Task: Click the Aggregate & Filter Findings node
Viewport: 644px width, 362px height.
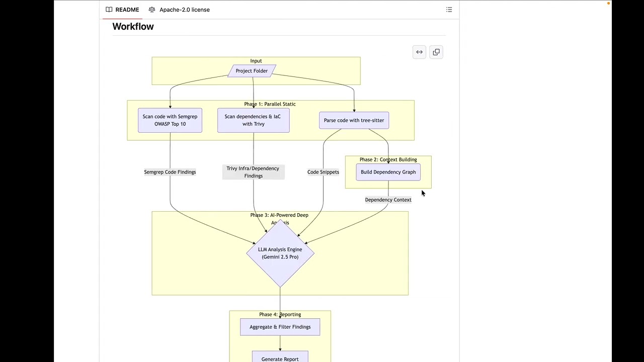Action: point(280,327)
